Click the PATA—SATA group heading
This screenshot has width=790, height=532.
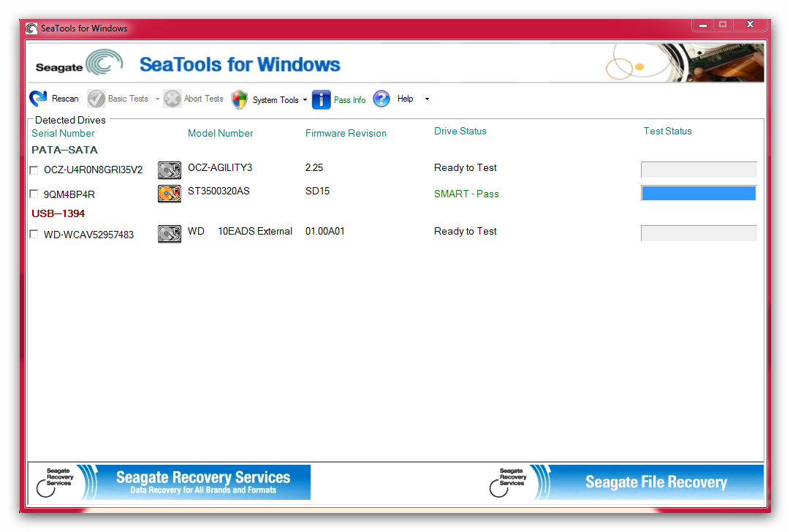pos(64,150)
